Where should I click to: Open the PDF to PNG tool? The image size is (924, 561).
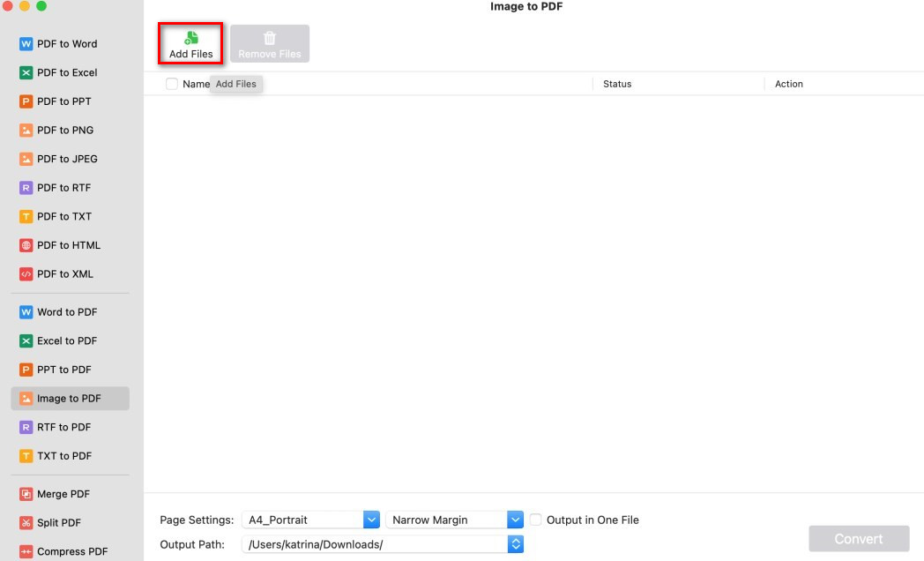click(x=25, y=130)
